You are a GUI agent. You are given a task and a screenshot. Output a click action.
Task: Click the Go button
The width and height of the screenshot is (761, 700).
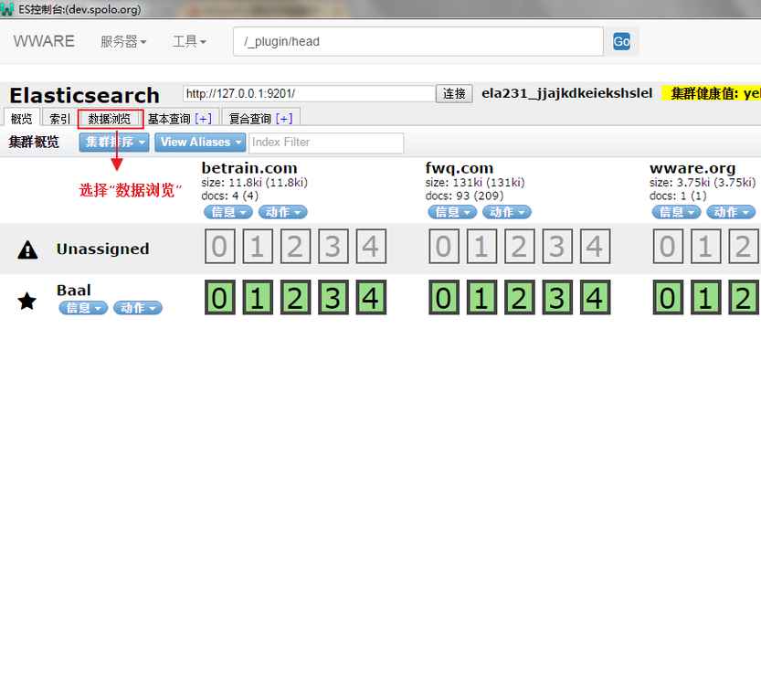point(622,41)
